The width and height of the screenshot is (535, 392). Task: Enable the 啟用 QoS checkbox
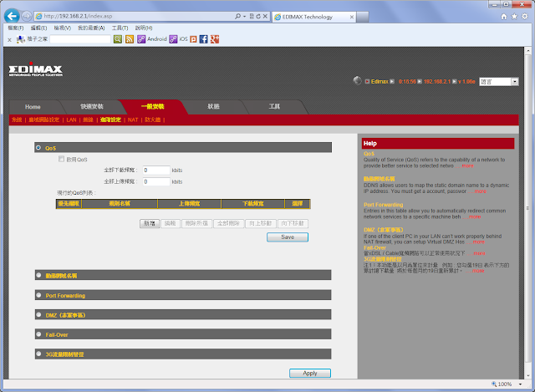point(61,159)
